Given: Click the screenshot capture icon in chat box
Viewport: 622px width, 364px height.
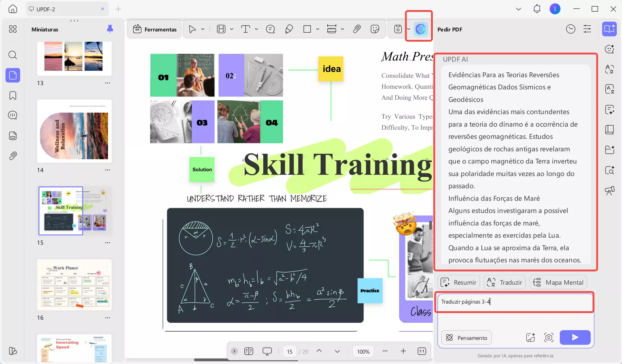Looking at the screenshot, I should (x=548, y=337).
